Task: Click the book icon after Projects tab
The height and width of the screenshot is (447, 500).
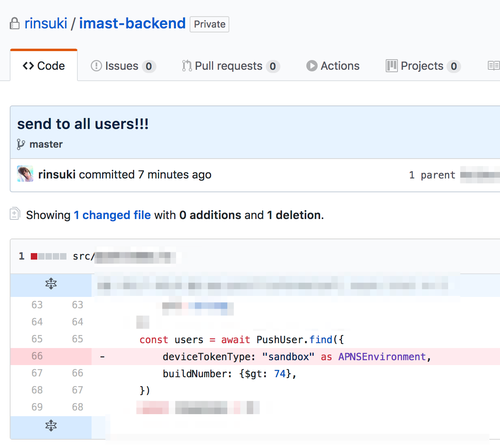Action: click(x=494, y=66)
